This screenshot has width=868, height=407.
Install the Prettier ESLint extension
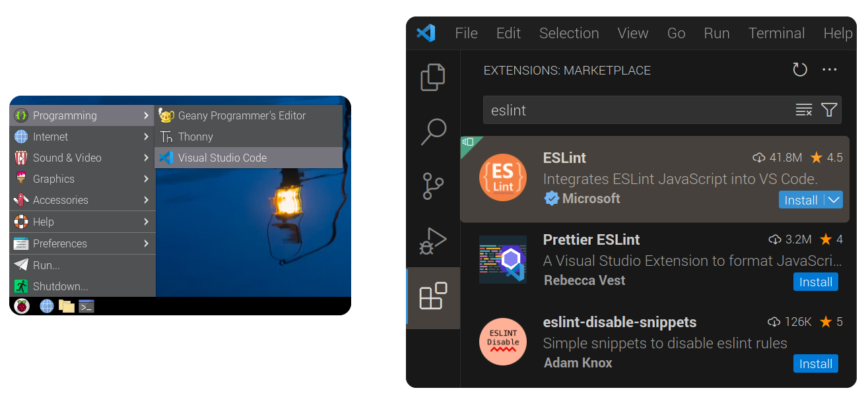(x=816, y=282)
